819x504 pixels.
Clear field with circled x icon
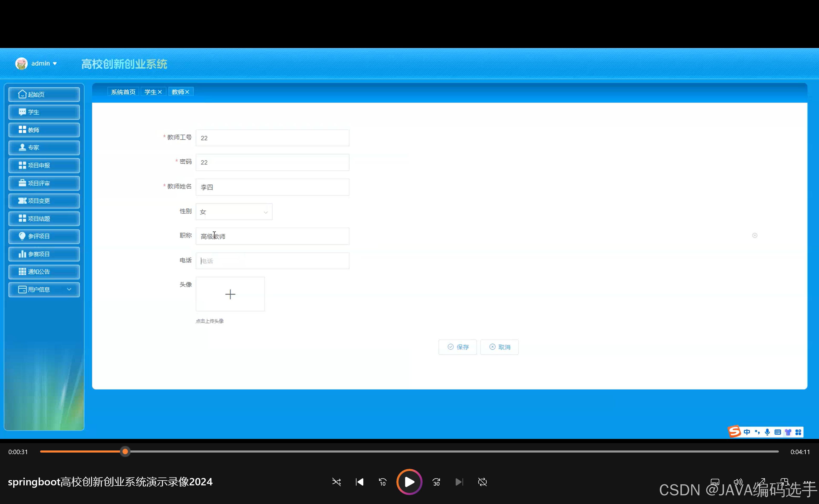[755, 235]
